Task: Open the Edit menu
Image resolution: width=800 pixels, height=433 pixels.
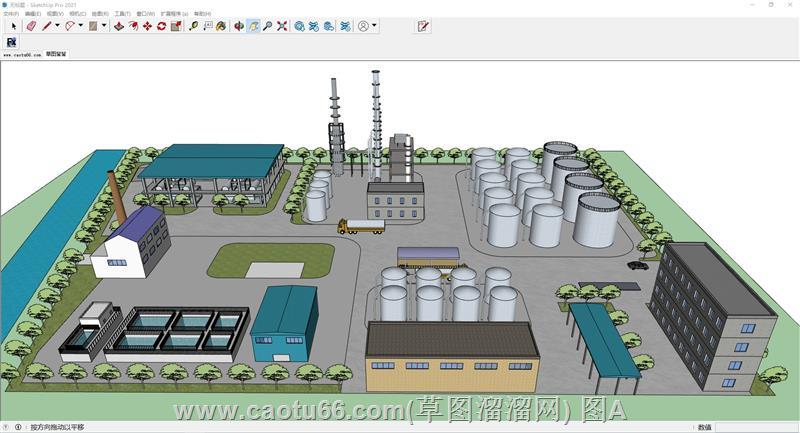Action: 33,14
